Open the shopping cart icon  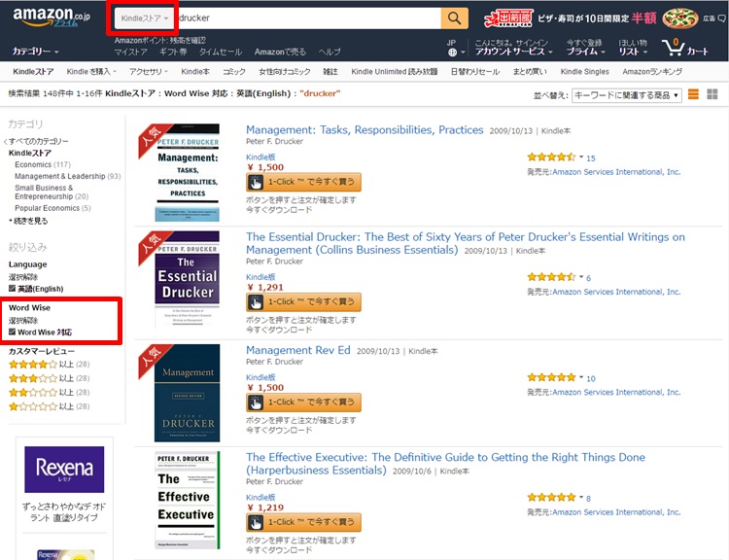673,47
